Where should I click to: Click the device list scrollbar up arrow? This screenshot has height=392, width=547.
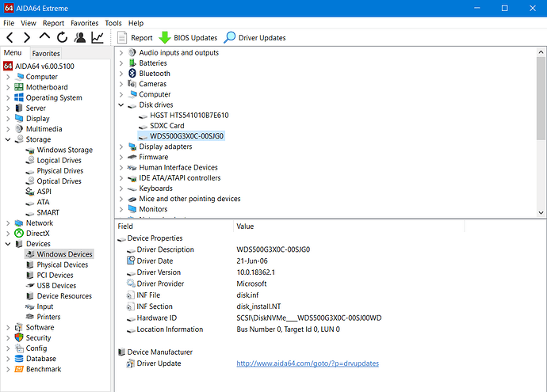pyautogui.click(x=541, y=52)
